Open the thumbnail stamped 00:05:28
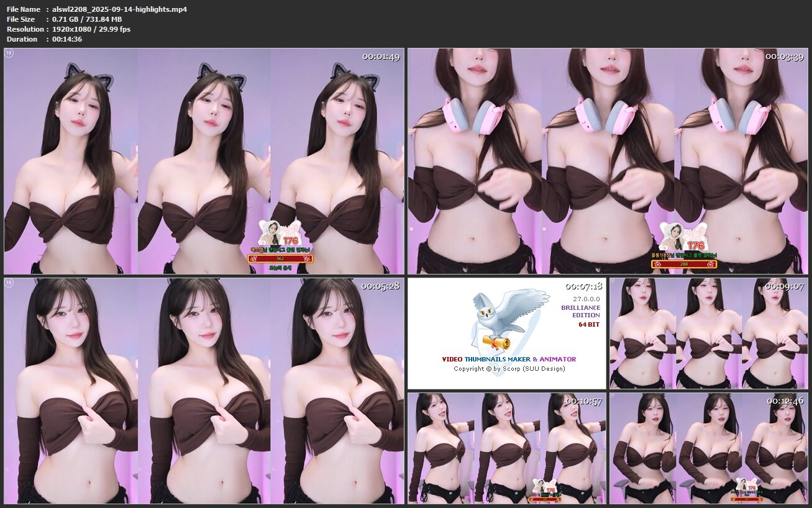Screen dimensions: 812x508 pyautogui.click(x=204, y=391)
